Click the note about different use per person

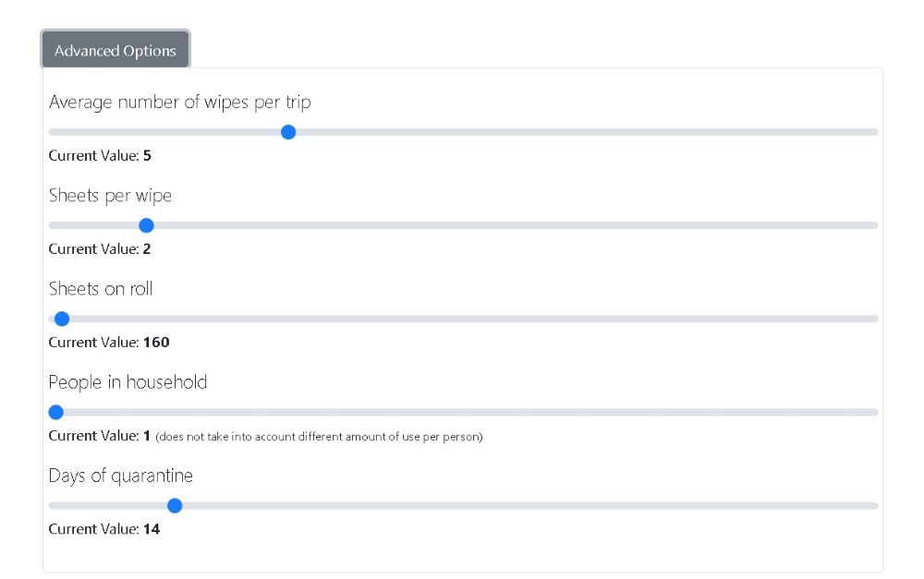(319, 436)
